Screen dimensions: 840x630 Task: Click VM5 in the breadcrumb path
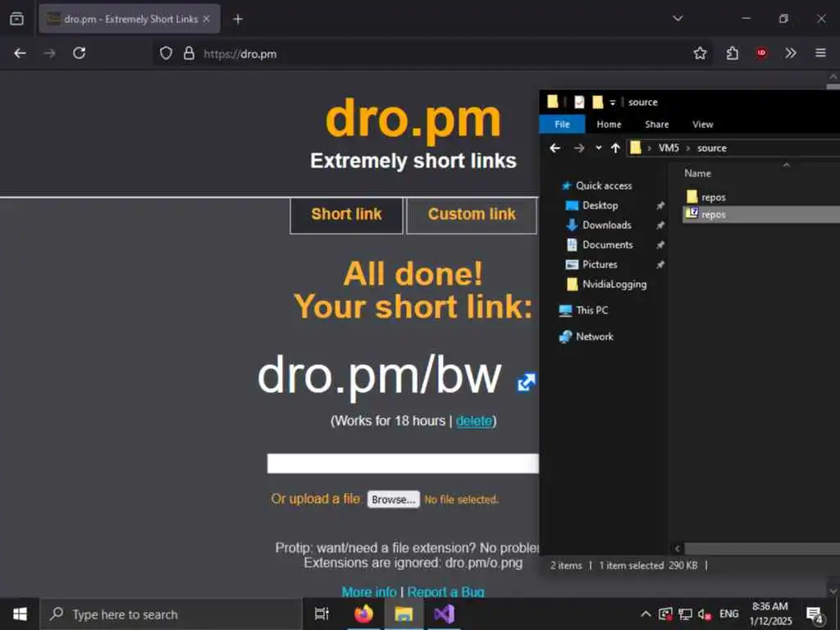(669, 148)
